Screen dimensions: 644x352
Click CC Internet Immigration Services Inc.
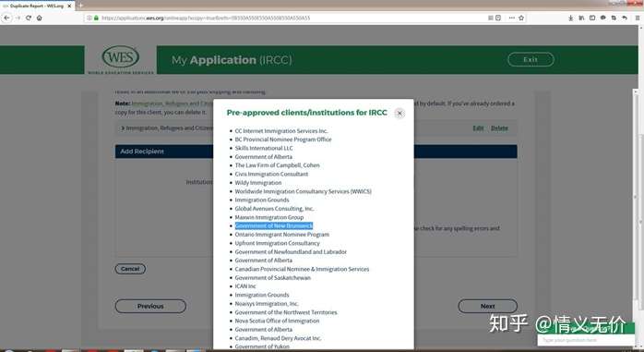tap(281, 131)
